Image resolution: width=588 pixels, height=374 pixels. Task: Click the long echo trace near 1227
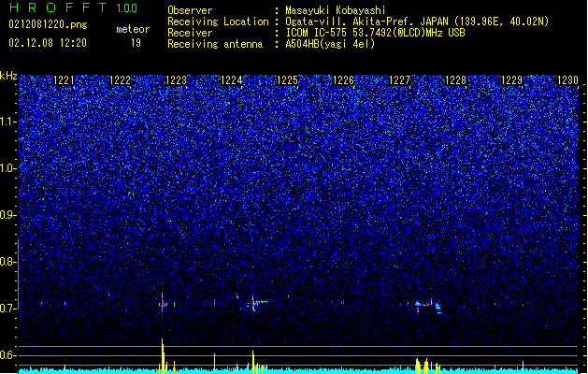pyautogui.click(x=429, y=306)
